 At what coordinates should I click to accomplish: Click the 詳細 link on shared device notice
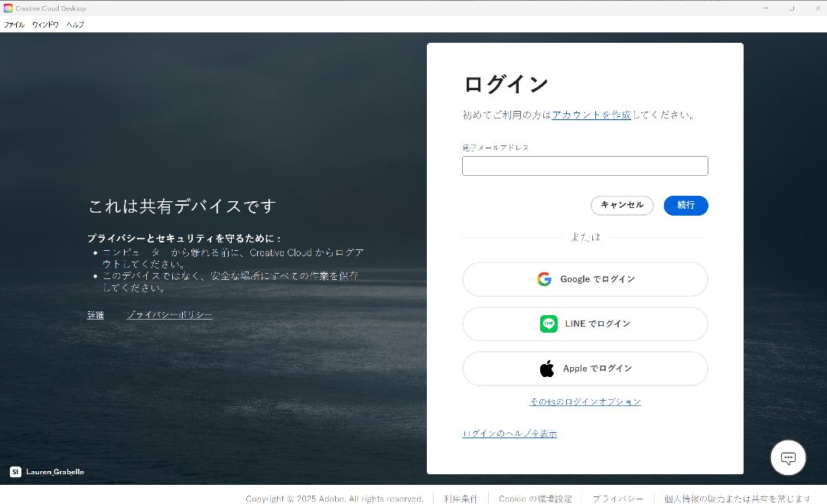pyautogui.click(x=96, y=315)
